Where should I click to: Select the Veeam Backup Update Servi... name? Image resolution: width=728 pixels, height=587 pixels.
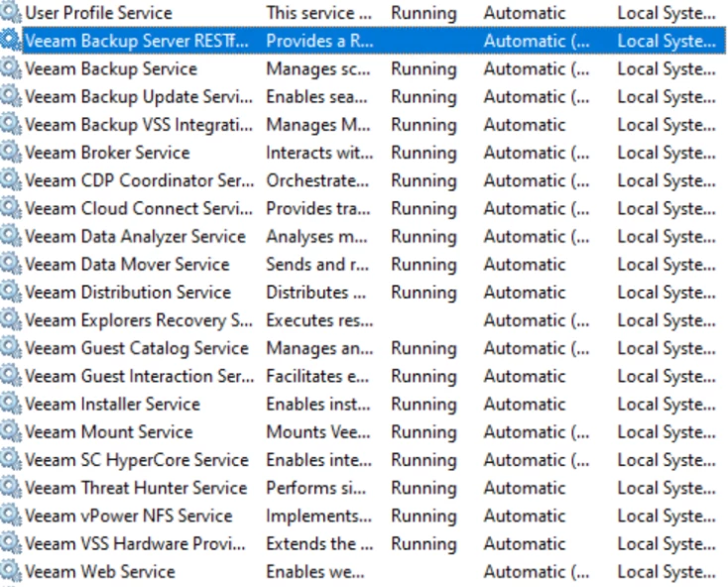139,96
